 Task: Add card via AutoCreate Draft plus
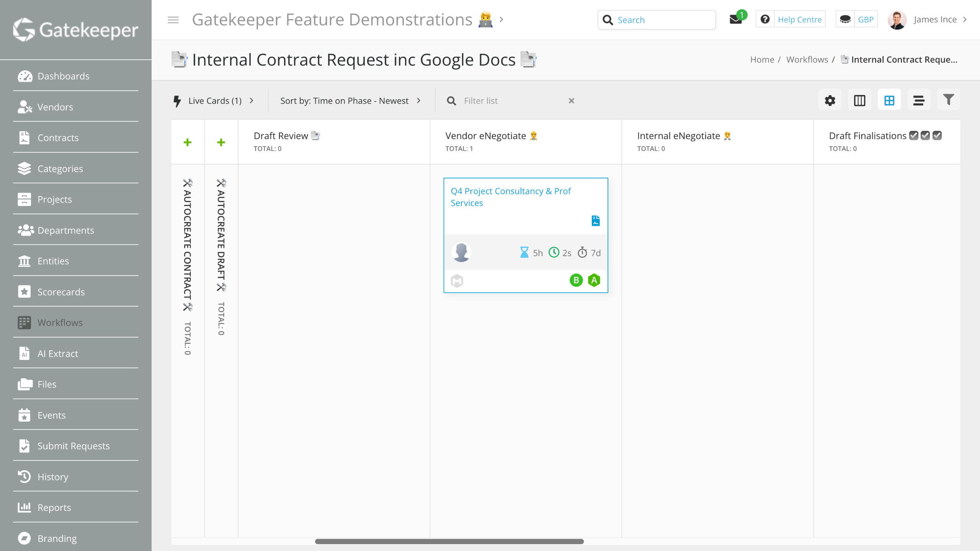pyautogui.click(x=221, y=142)
